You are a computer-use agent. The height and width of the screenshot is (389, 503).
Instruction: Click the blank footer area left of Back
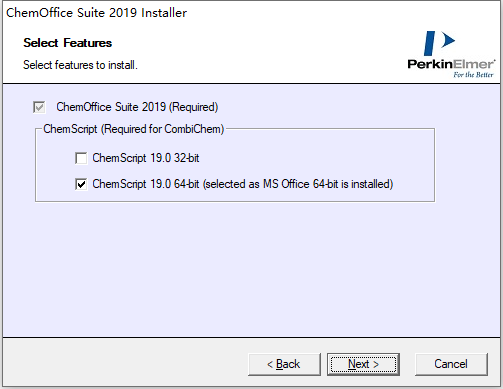[123, 363]
